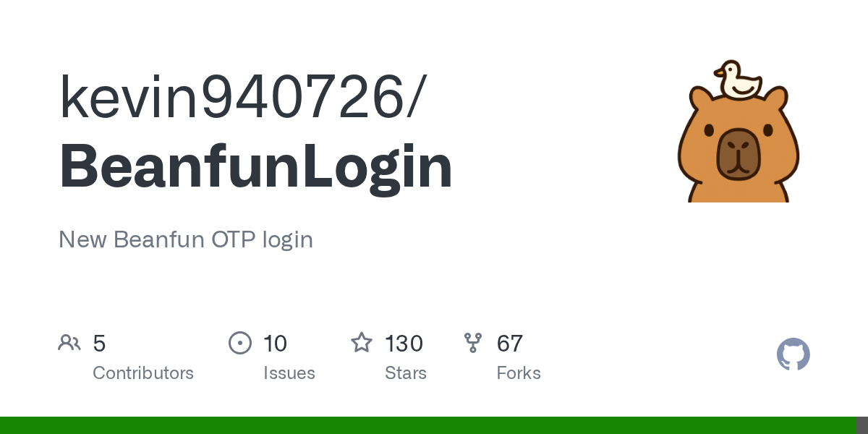Click the Contributors people icon

69,343
